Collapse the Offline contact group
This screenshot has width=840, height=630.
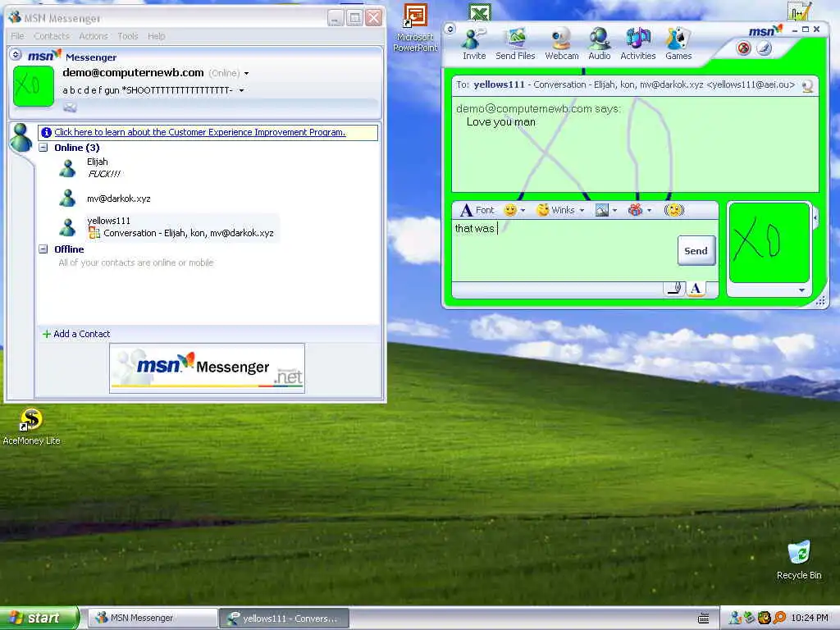43,249
